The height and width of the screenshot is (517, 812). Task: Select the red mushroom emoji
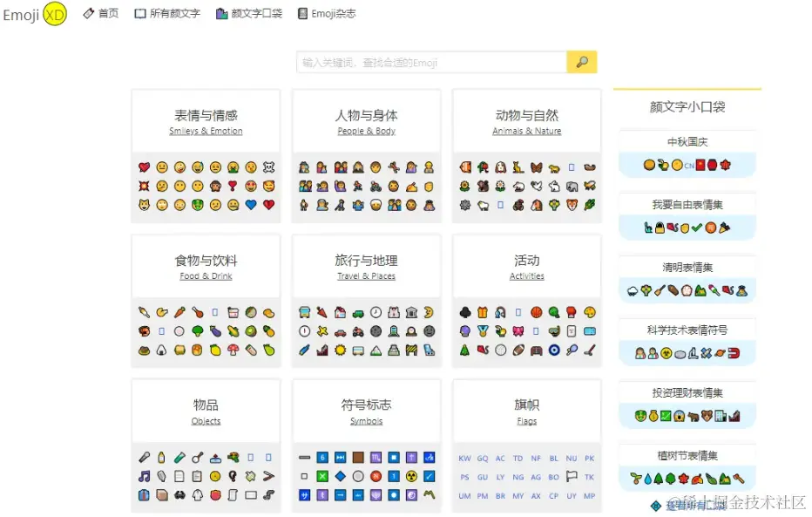click(x=233, y=350)
